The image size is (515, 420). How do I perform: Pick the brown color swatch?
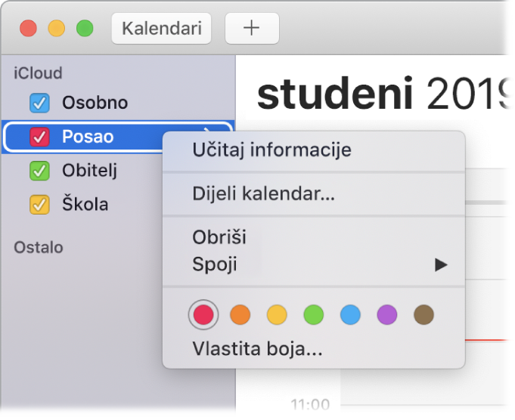(x=424, y=315)
